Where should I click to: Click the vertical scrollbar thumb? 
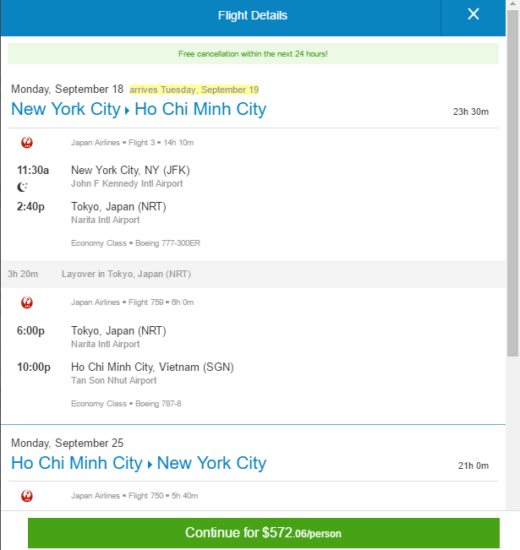click(513, 182)
